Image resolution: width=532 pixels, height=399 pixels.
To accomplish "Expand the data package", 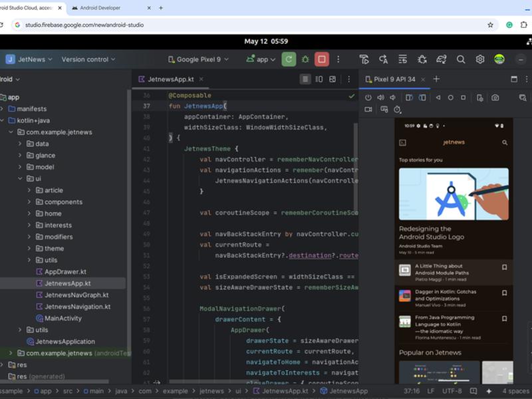I will (20, 144).
